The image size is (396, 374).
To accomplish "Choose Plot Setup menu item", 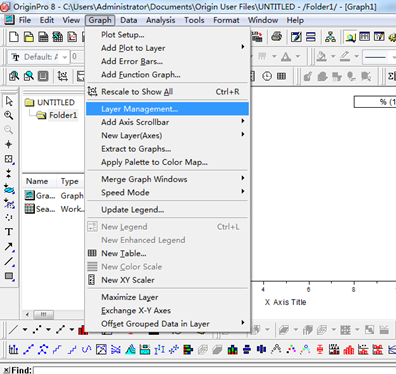I will pyautogui.click(x=167, y=35).
